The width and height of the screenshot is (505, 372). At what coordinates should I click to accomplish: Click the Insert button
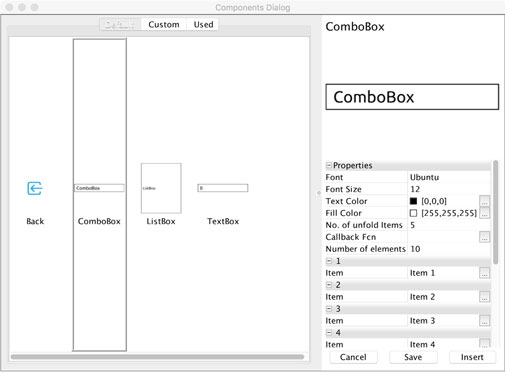[472, 357]
